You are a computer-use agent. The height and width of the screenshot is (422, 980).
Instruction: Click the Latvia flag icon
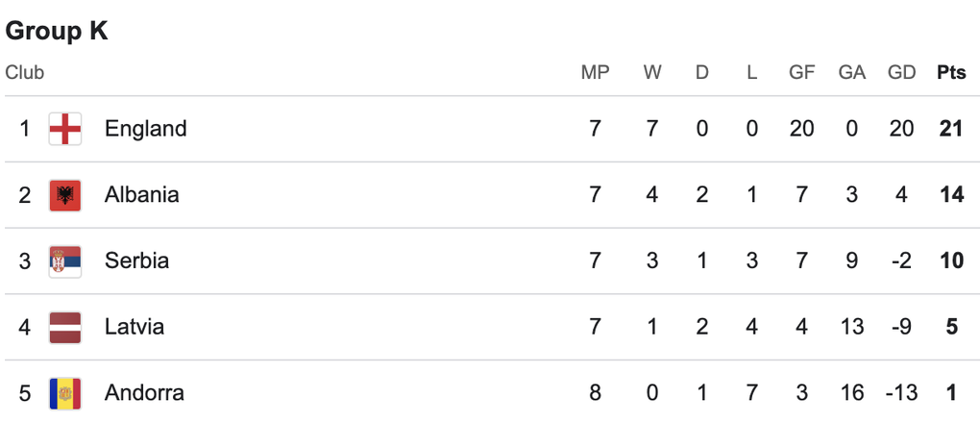pyautogui.click(x=65, y=327)
